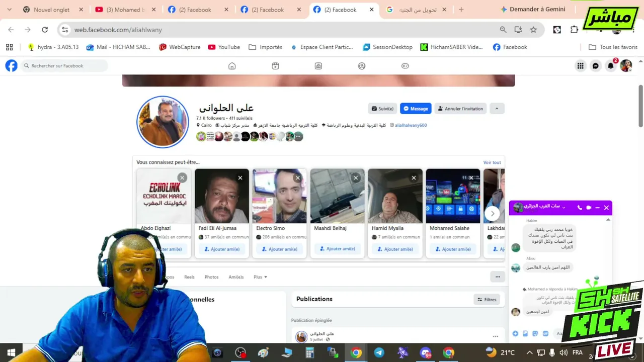The image size is (644, 362).
Task: Switch to the Google currency conversion tab
Action: [x=416, y=10]
